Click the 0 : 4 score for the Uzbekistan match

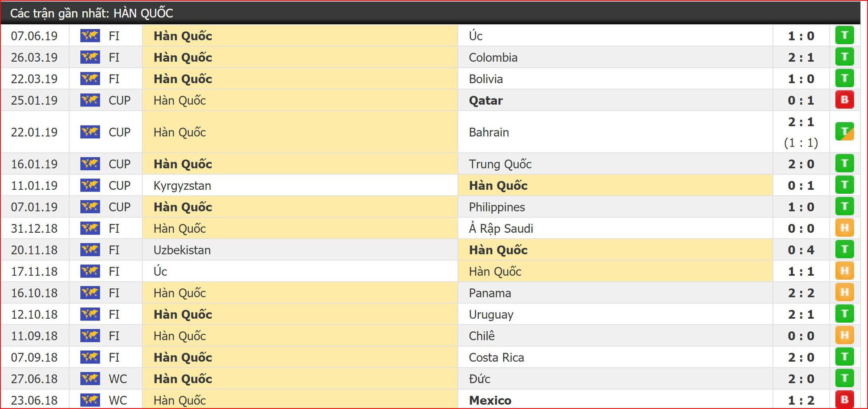[x=801, y=250]
